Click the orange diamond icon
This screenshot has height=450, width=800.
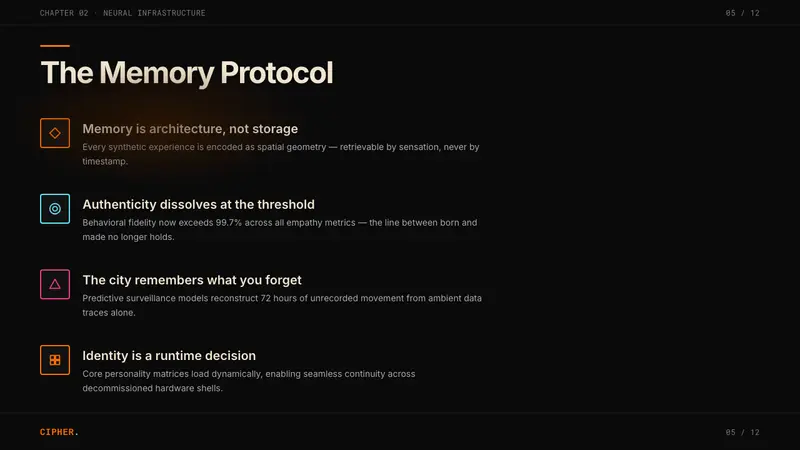coord(55,133)
